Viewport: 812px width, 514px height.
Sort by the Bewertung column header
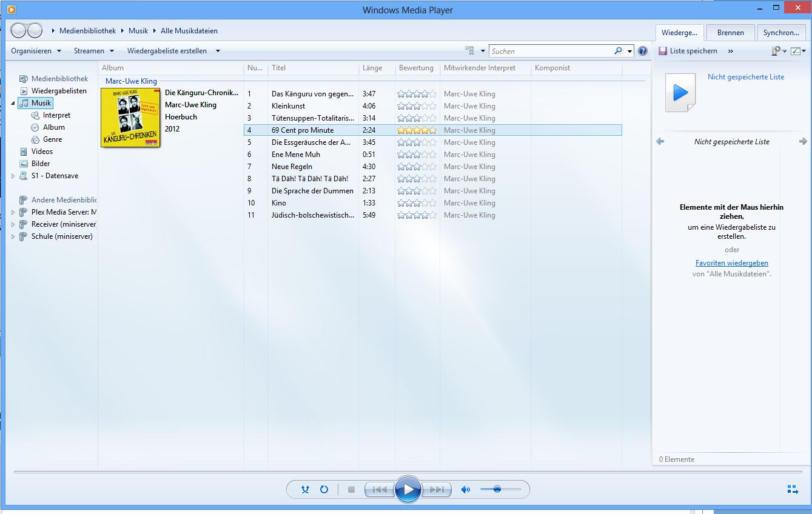(x=417, y=68)
